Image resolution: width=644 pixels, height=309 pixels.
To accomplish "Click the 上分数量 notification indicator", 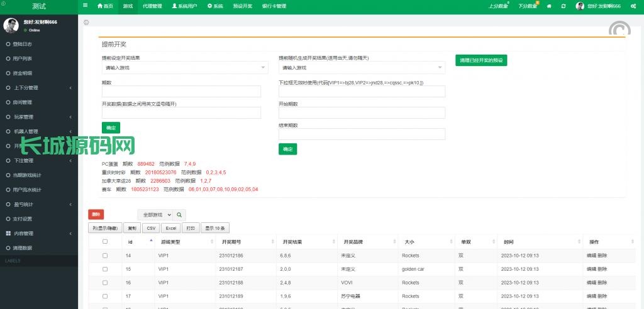I will point(498,6).
